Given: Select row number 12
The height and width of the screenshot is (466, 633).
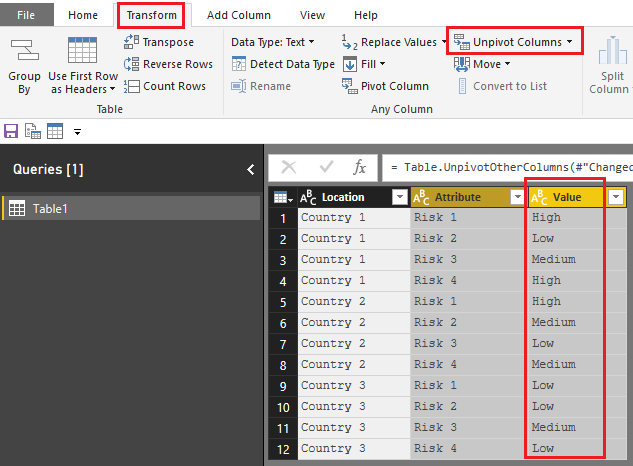Looking at the screenshot, I should (x=283, y=449).
